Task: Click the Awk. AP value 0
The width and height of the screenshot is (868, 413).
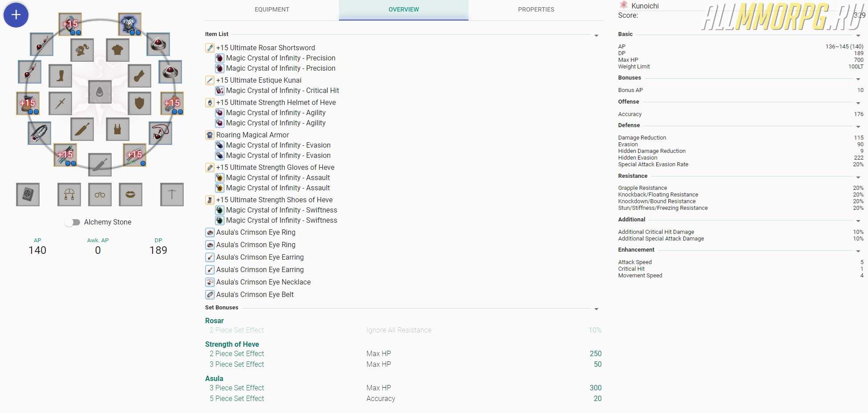Action: pos(98,251)
